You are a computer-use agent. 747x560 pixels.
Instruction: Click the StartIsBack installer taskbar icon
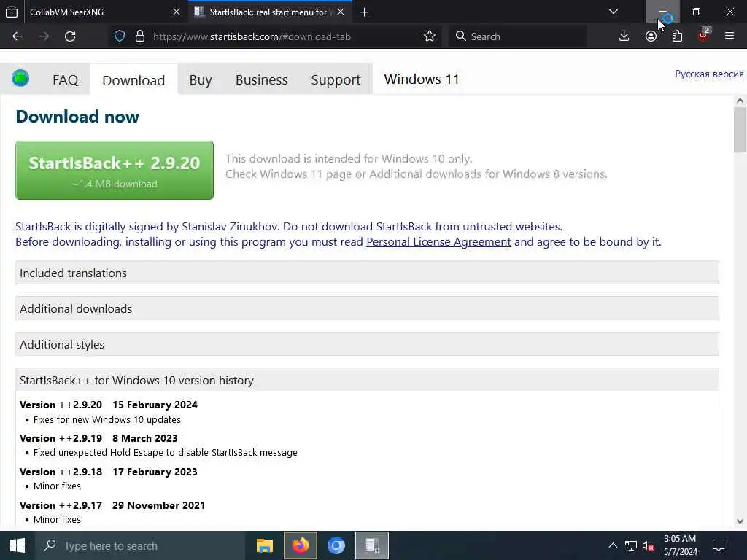[372, 545]
